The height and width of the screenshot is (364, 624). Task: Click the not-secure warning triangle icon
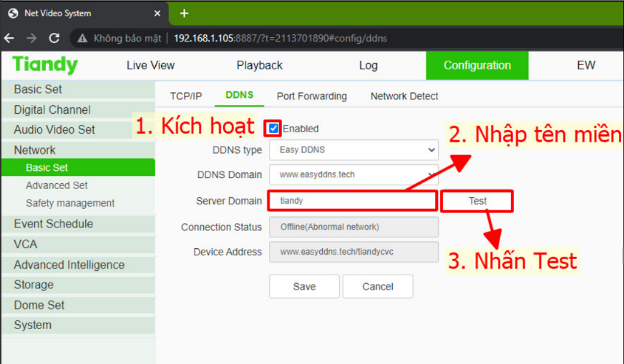coord(82,38)
